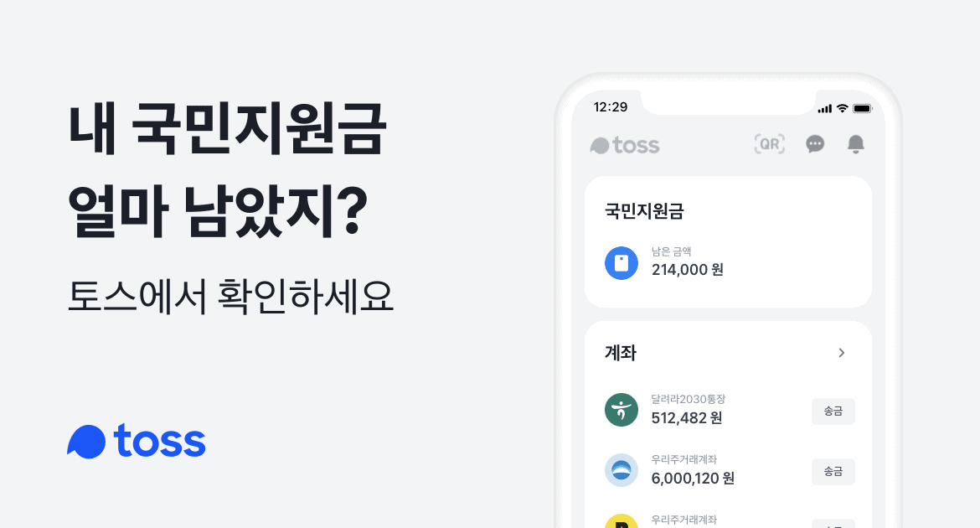Open the 달려라2030통장 account row
Image resolution: width=980 pixels, height=528 pixels.
click(x=712, y=410)
